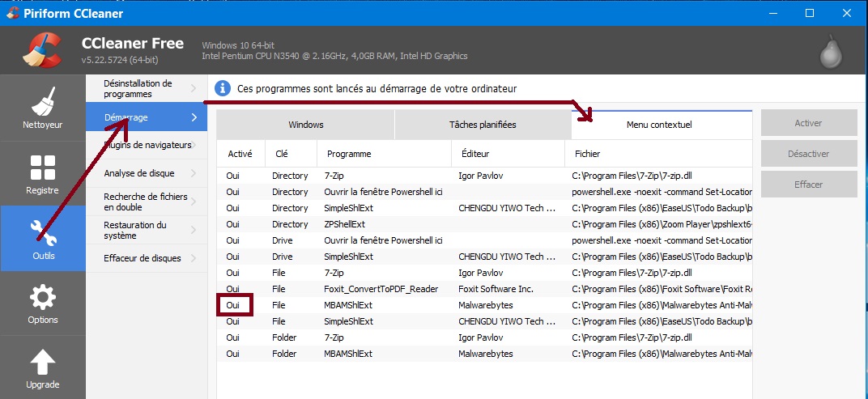Select the Folder 7-Zip row
This screenshot has width=868, height=399.
pos(484,337)
